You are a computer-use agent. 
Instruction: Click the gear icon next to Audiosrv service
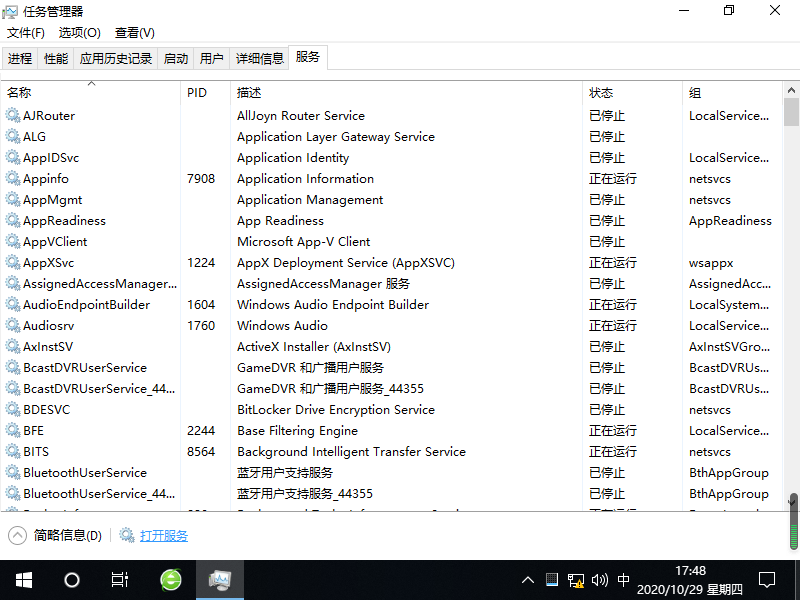[13, 326]
